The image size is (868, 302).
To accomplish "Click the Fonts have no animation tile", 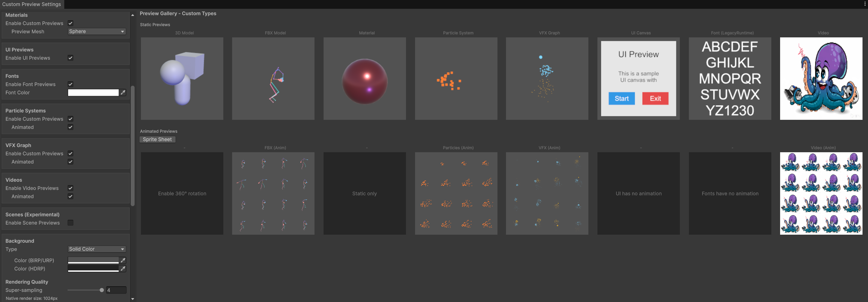I will (x=730, y=193).
